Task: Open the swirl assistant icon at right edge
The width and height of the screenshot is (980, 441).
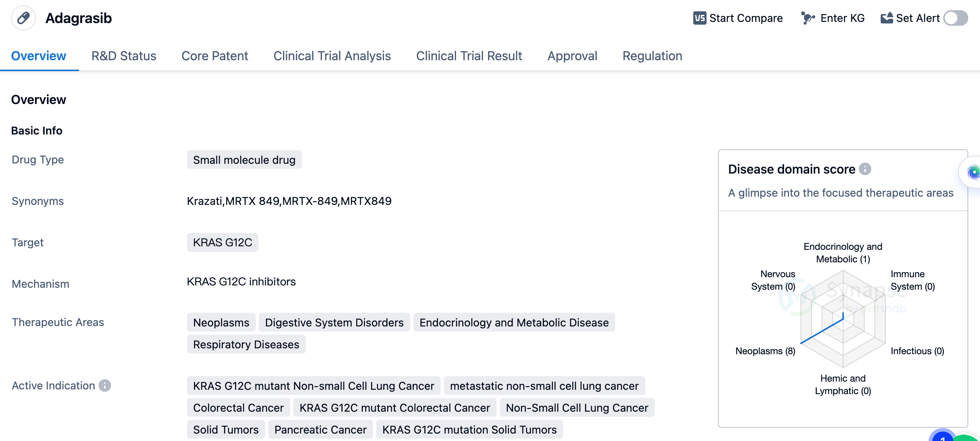Action: click(x=972, y=172)
